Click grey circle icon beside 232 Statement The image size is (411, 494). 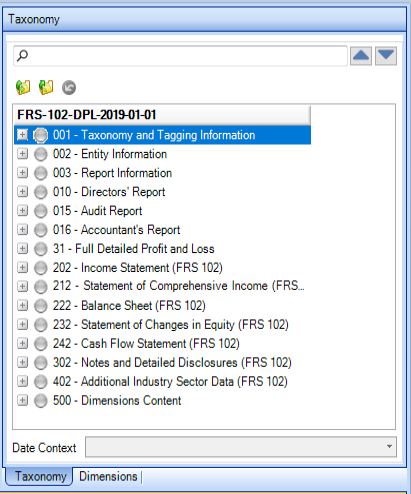pyautogui.click(x=41, y=325)
